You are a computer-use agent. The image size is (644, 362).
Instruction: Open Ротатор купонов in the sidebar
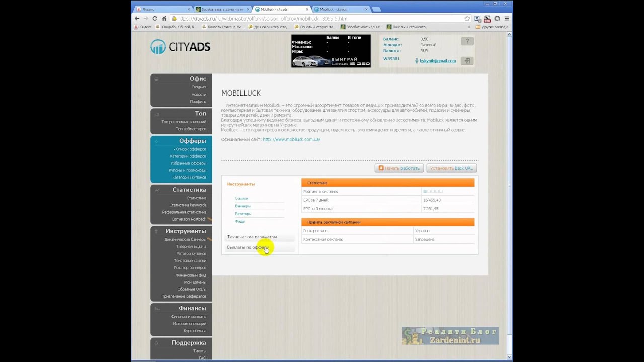(x=191, y=254)
